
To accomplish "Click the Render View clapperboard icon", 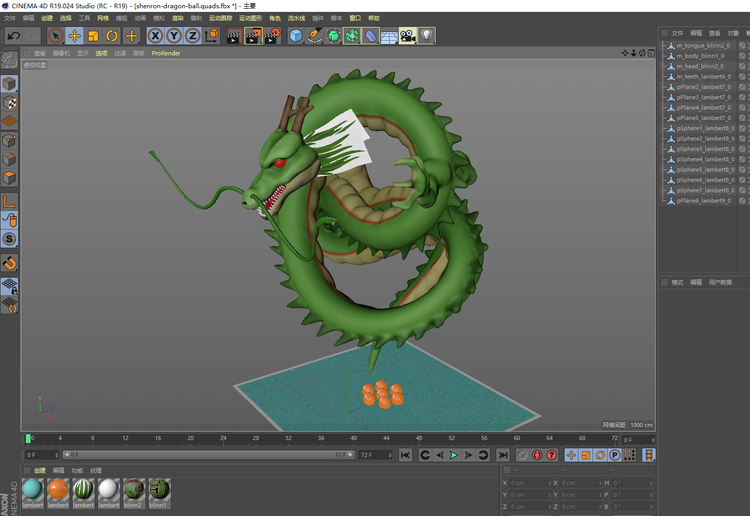I will coord(234,36).
